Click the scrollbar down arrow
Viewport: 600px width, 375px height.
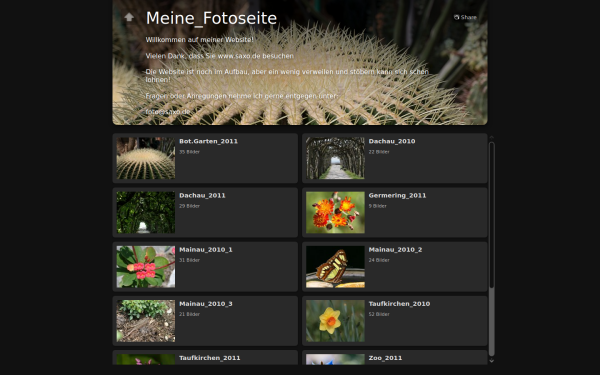(x=492, y=360)
